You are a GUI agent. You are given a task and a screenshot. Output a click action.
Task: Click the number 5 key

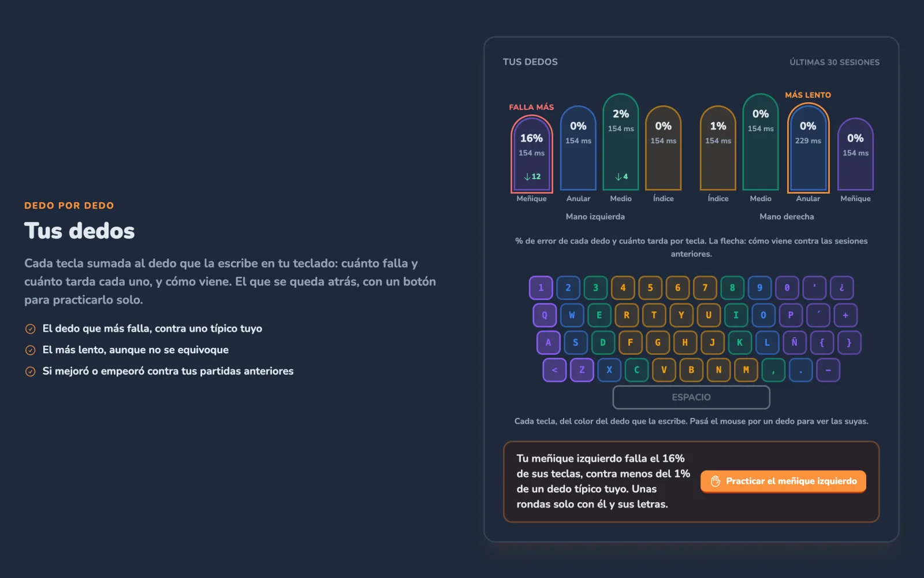[x=650, y=288]
